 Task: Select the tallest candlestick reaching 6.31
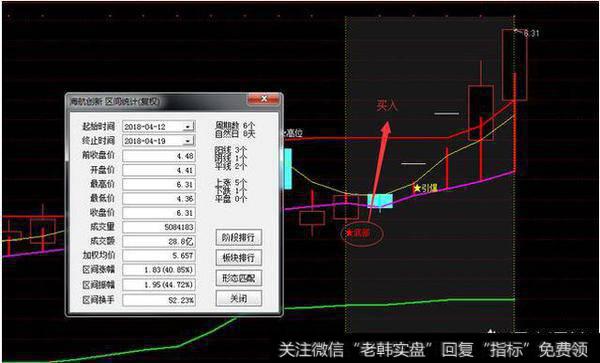pos(514,65)
